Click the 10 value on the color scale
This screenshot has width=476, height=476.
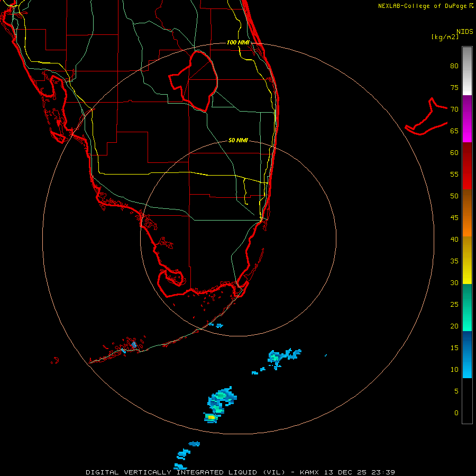pyautogui.click(x=454, y=370)
